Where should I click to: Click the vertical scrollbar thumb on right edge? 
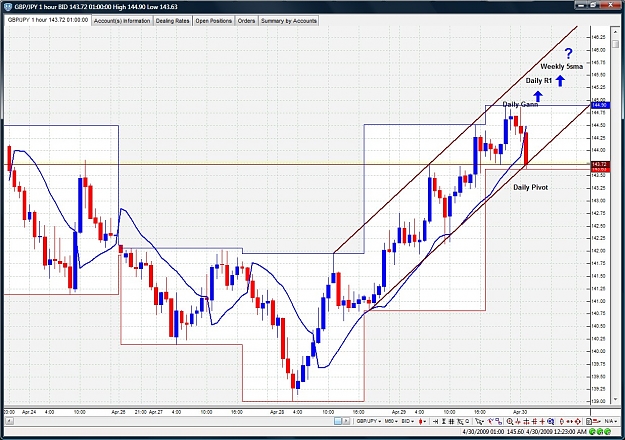point(616,44)
